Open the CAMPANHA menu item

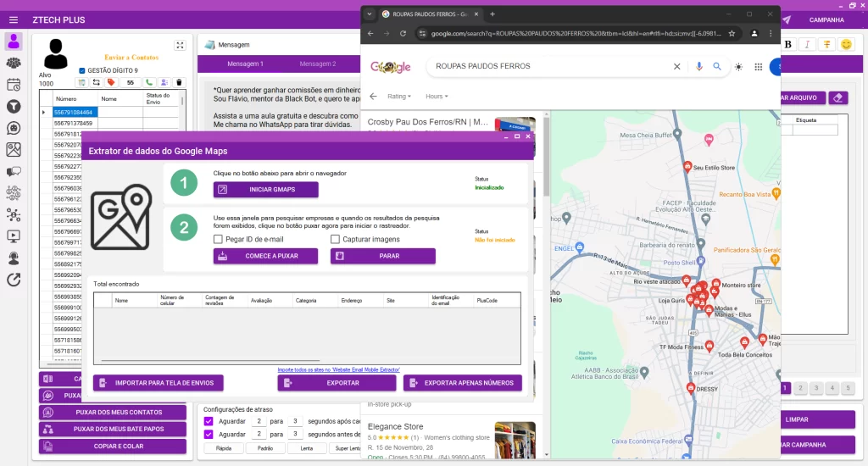pos(826,20)
